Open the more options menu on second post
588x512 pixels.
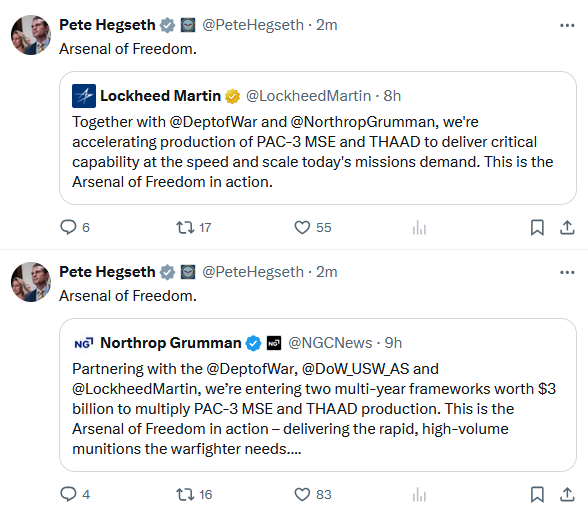click(x=567, y=272)
